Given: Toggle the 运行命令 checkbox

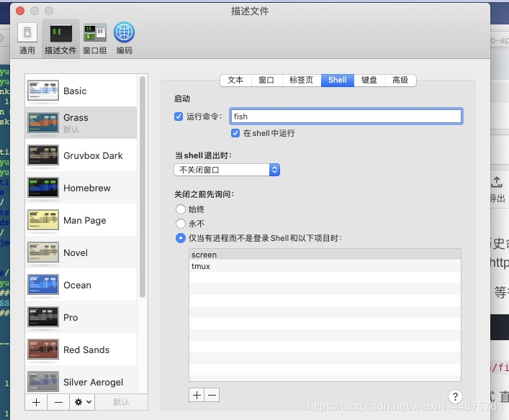Looking at the screenshot, I should pyautogui.click(x=179, y=117).
